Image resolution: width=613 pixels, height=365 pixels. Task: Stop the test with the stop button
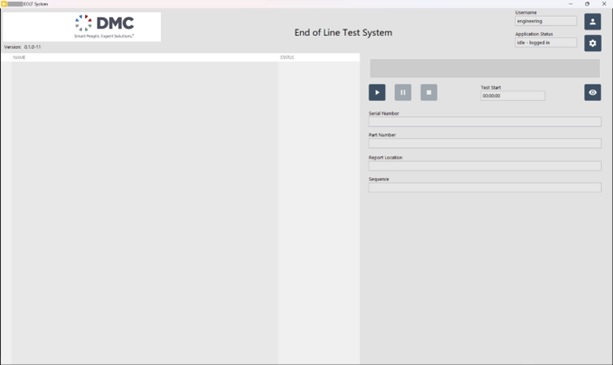point(429,93)
